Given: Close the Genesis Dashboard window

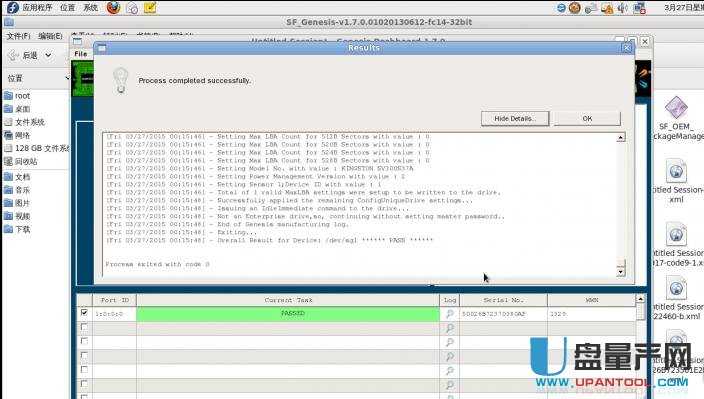Looking at the screenshot, I should click(645, 41).
